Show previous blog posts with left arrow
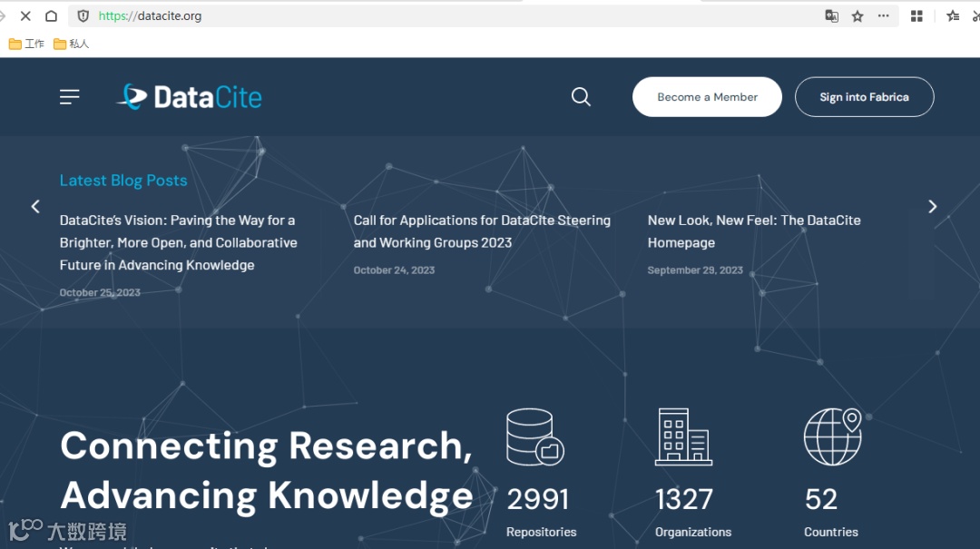Screen dimensions: 980x549 pos(35,206)
